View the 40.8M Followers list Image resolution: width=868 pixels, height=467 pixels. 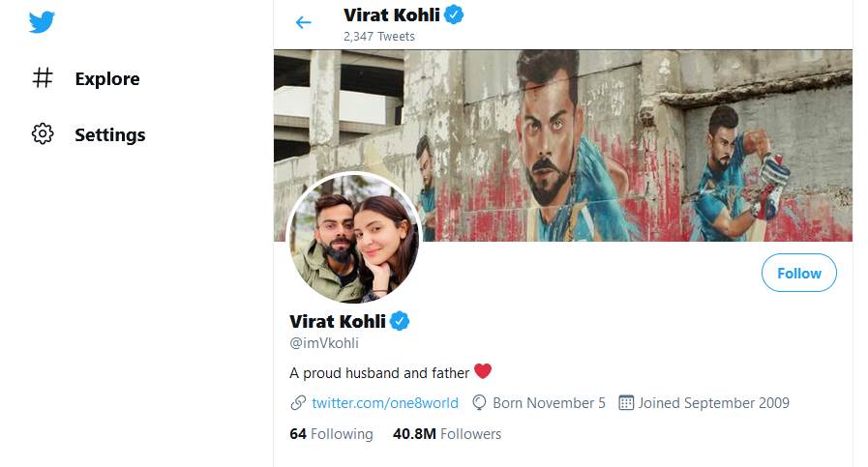click(x=447, y=434)
